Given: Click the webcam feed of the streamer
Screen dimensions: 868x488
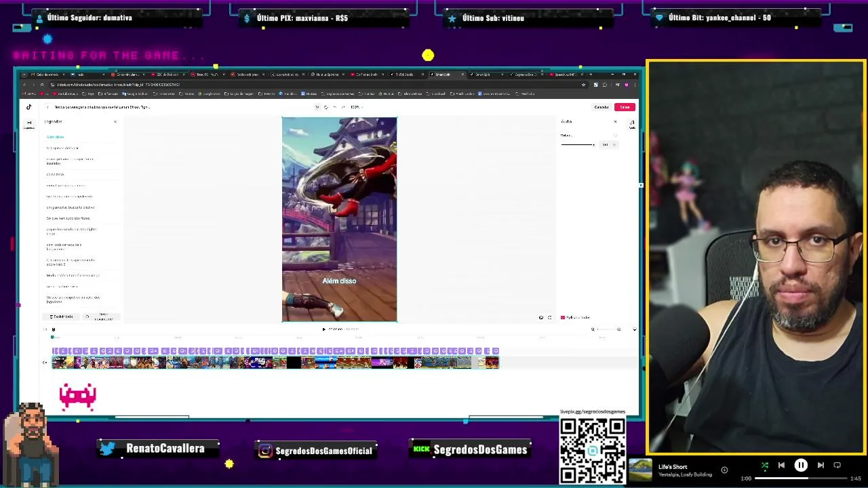Looking at the screenshot, I should click(x=755, y=258).
